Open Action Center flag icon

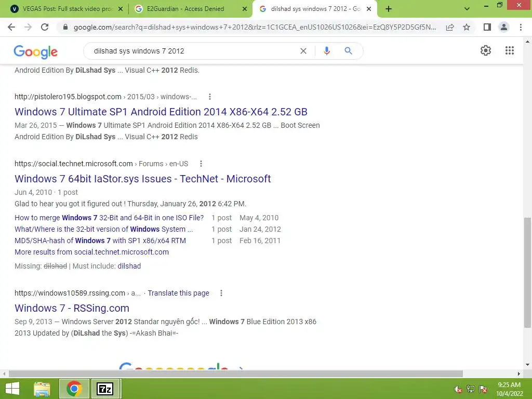click(483, 389)
